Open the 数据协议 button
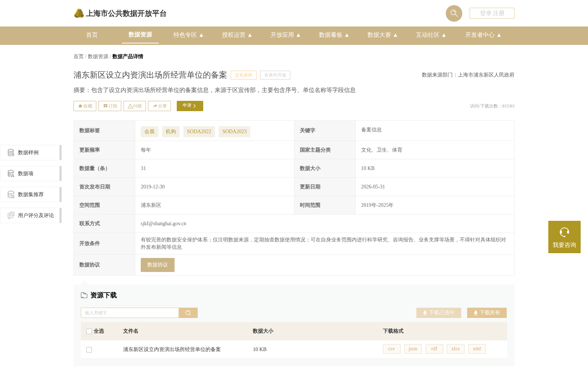Viewport: 588px width, 368px height. [x=158, y=265]
